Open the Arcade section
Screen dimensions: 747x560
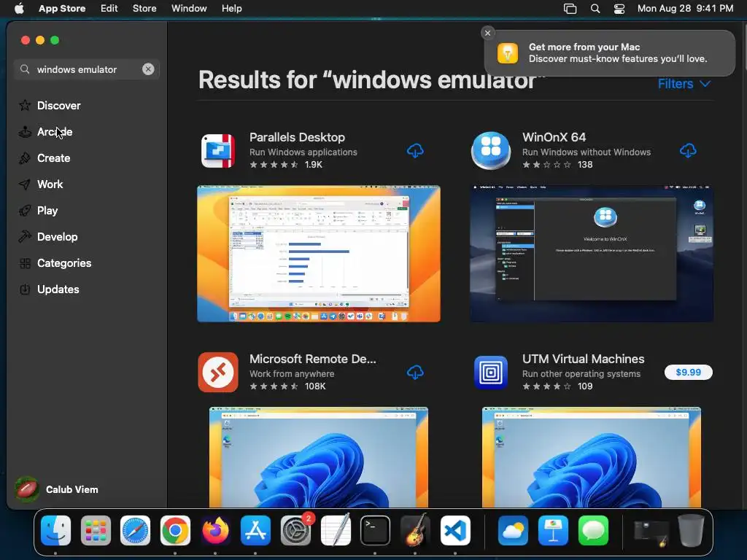[x=54, y=131]
